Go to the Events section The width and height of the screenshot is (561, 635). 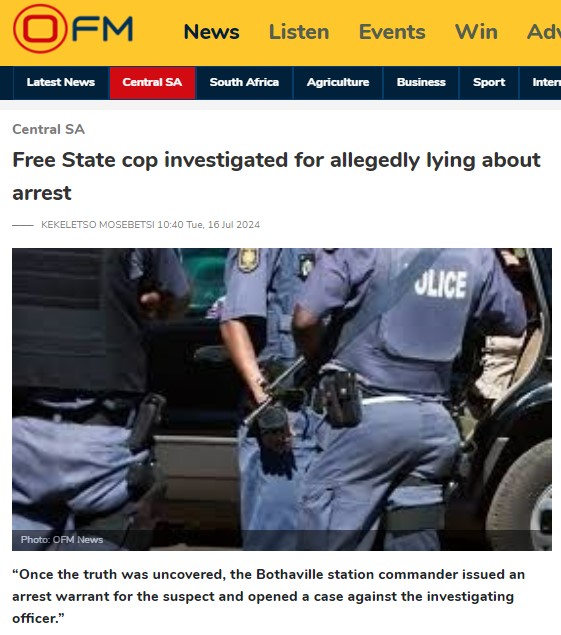tap(392, 32)
